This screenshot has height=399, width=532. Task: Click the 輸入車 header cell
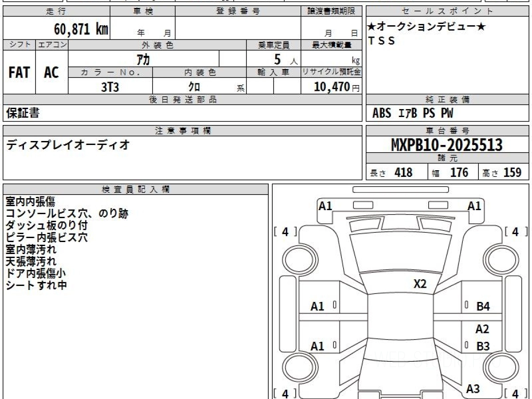click(x=274, y=72)
